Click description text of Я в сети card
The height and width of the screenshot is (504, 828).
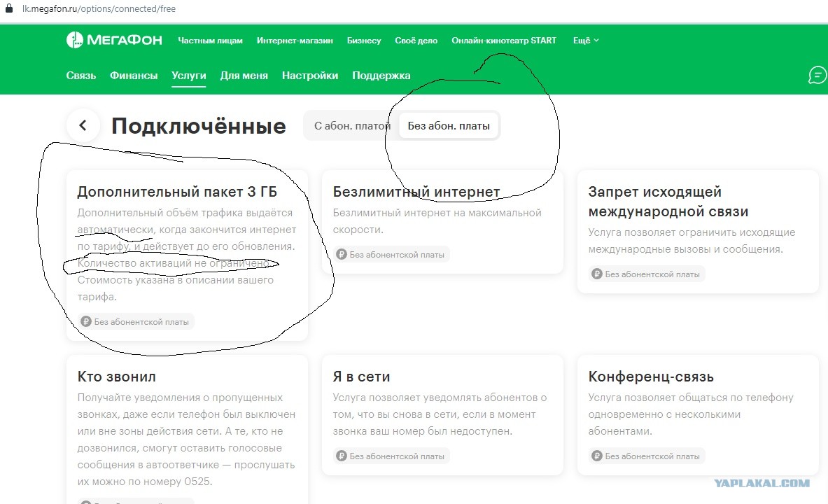(440, 414)
